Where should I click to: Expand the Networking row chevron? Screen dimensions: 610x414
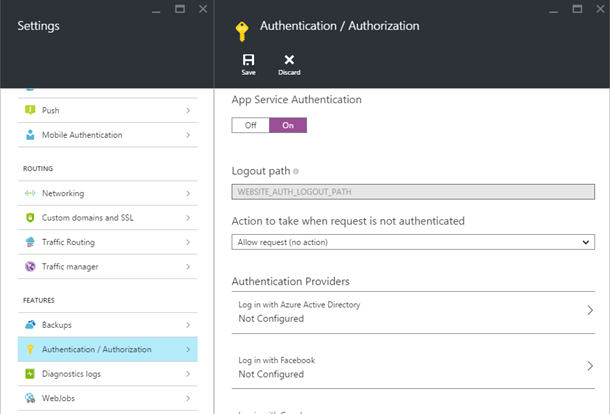pyautogui.click(x=188, y=193)
